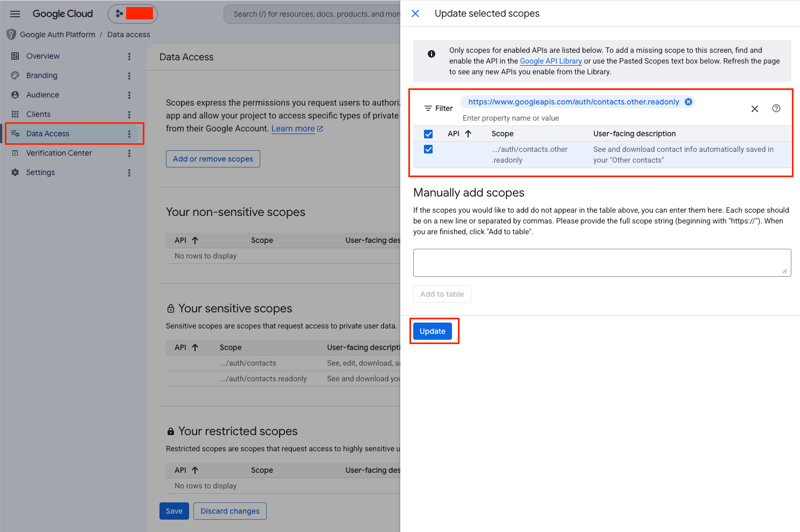
Task: Open Verification Center in the sidebar
Action: coord(59,153)
